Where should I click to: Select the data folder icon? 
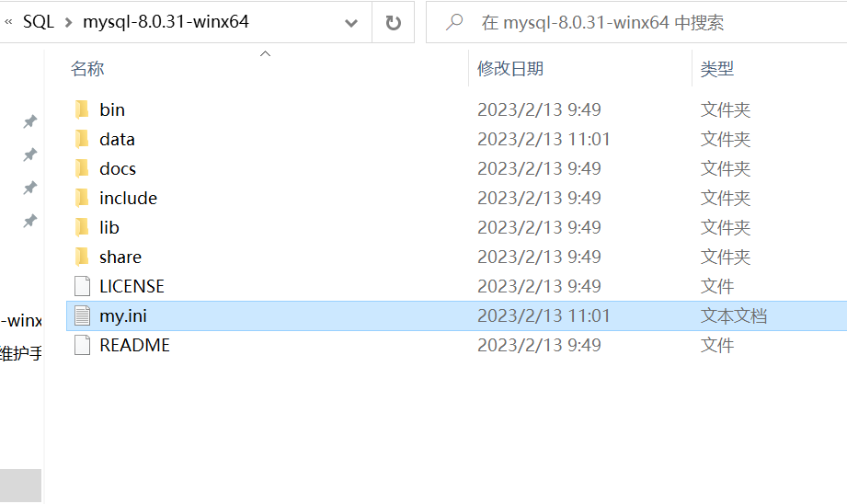[82, 140]
